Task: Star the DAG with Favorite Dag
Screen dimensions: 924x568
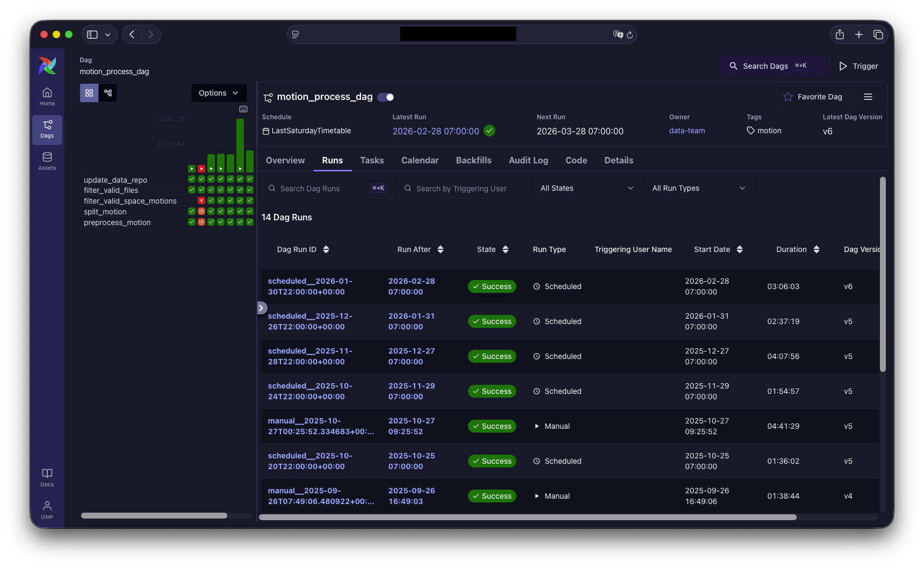Action: pos(812,97)
